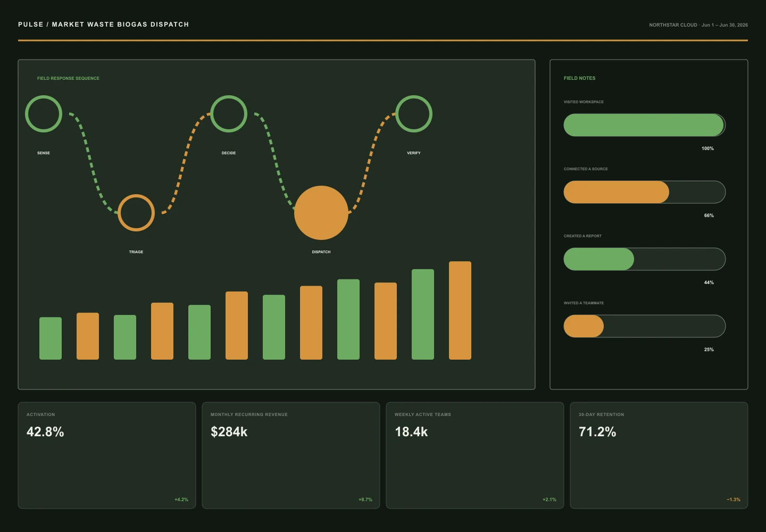Click the Connected a Source progress bar
The width and height of the screenshot is (766, 532).
click(x=645, y=192)
